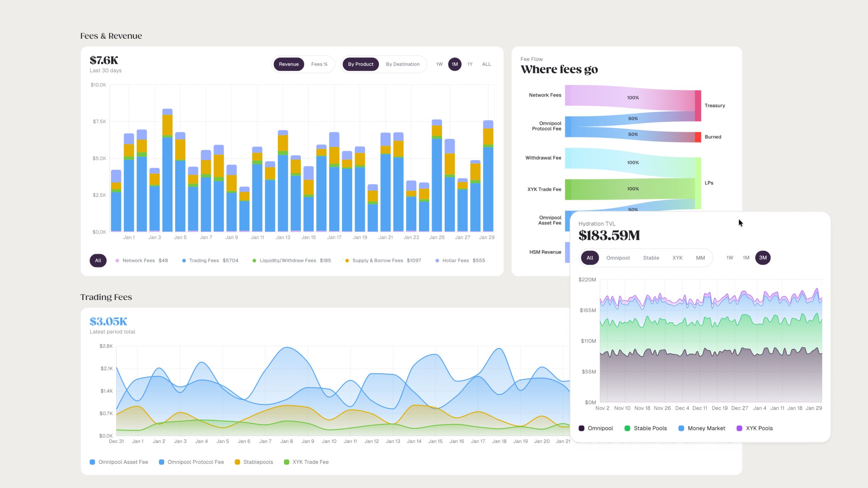Toggle Money Market legend swatch
Image resolution: width=868 pixels, height=488 pixels.
click(681, 428)
